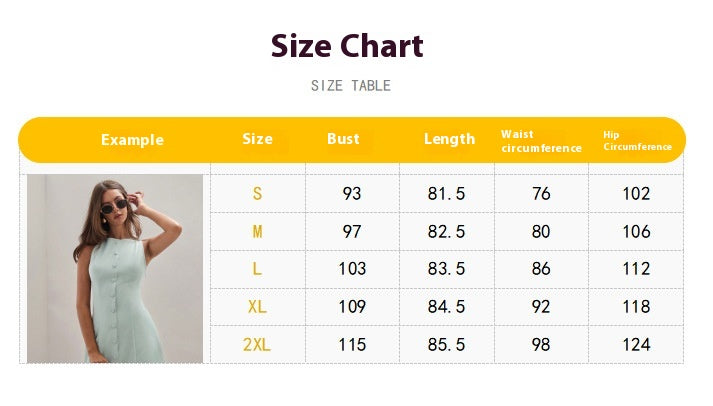This screenshot has width=713, height=406.
Task: Select the "Example" column header
Action: click(132, 140)
